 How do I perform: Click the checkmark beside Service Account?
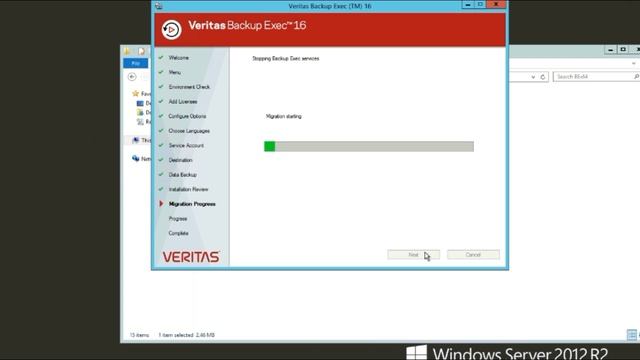tap(161, 145)
